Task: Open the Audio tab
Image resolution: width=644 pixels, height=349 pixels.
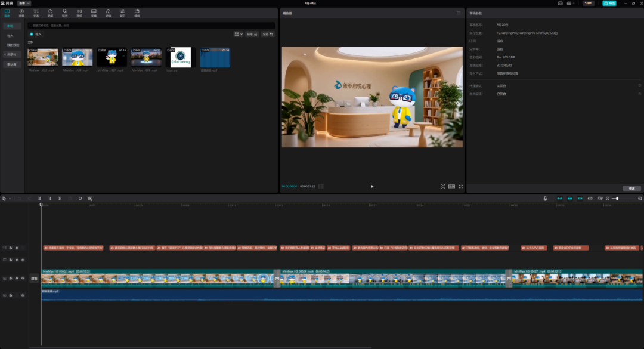Action: [x=21, y=13]
